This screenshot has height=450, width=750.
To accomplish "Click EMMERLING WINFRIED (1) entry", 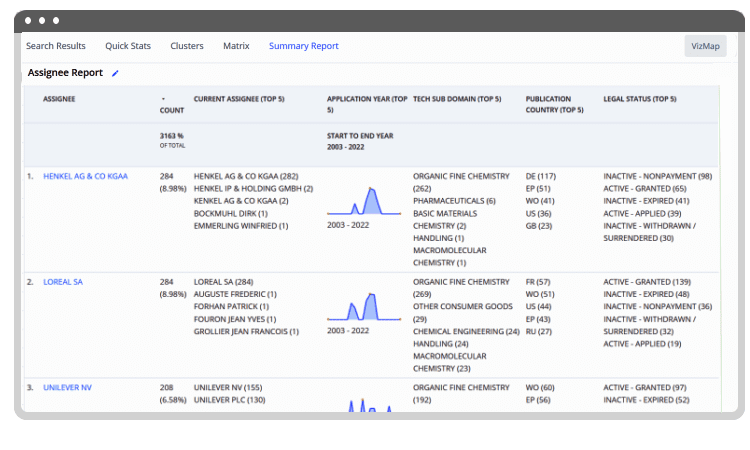I will tap(241, 226).
